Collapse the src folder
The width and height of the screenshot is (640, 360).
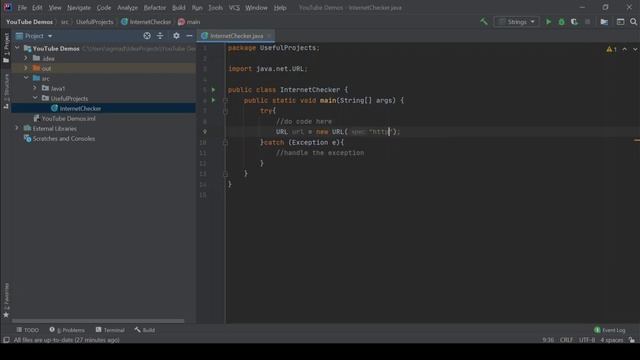coord(26,78)
